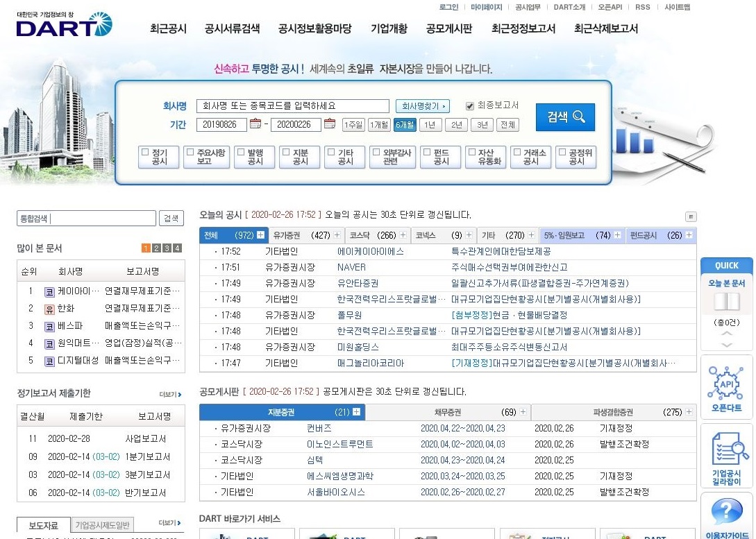Check the 주요사항보고 filter
756x539 pixels.
190,152
